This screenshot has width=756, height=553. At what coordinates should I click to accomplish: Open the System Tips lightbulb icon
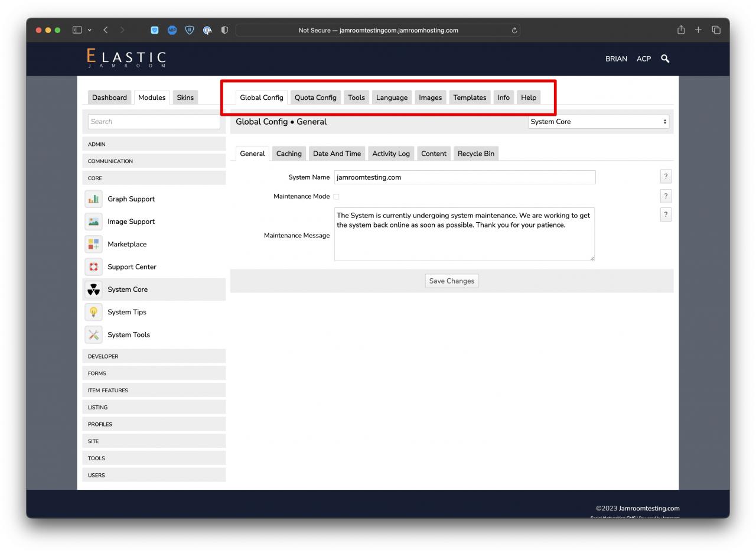(93, 312)
